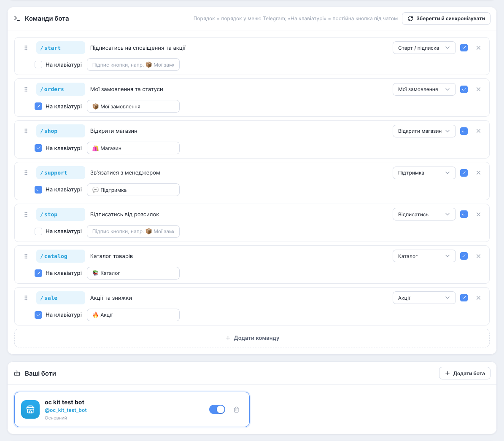Image resolution: width=504 pixels, height=441 pixels.
Task: Check На клавіатурі for /stop
Action: coord(38,231)
